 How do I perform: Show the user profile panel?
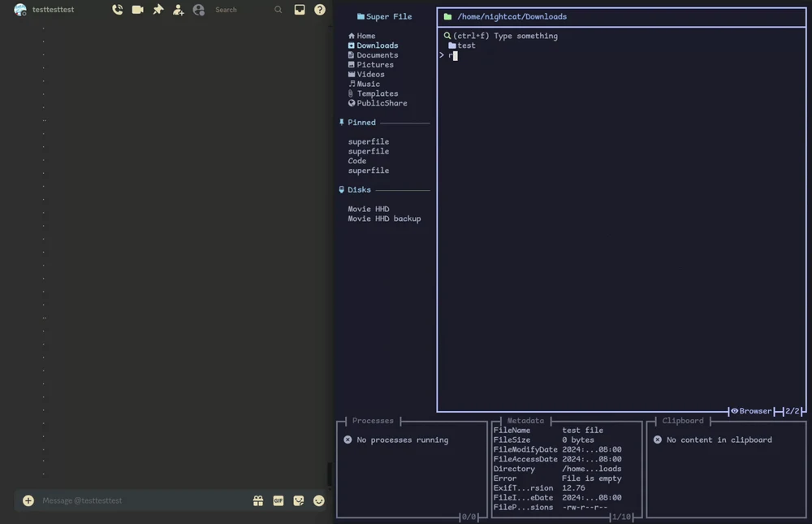[198, 9]
